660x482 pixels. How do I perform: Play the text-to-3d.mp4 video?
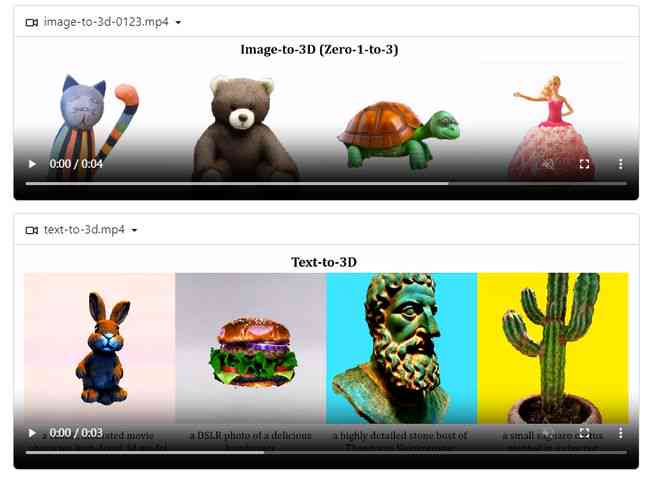[32, 433]
